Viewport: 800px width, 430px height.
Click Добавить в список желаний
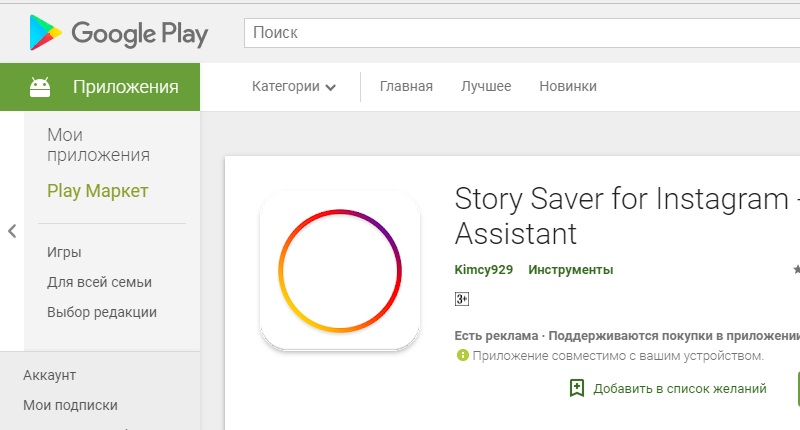[x=680, y=389]
